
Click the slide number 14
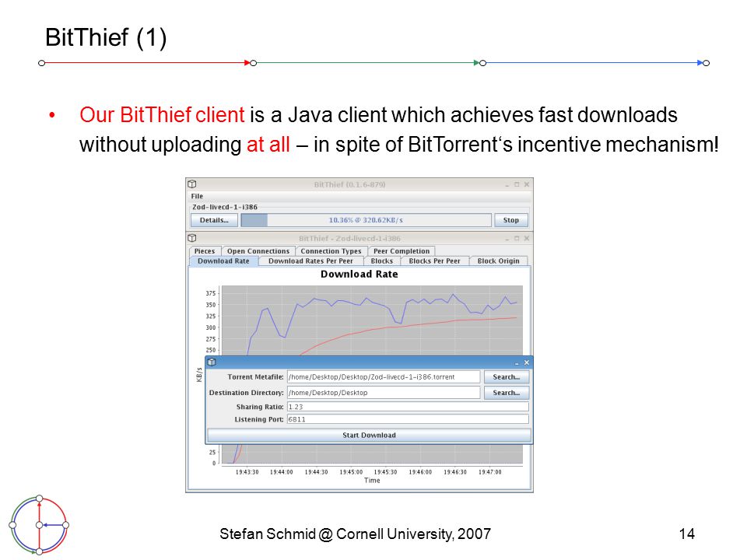[686, 534]
